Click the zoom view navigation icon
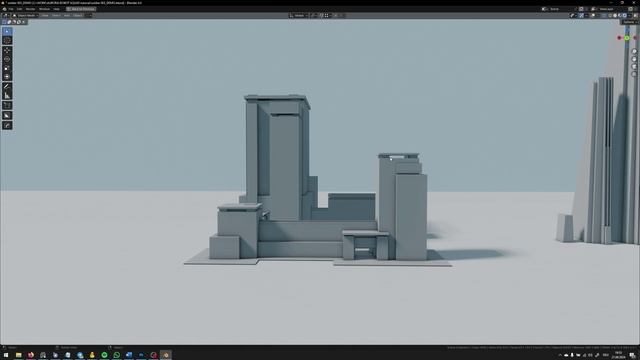 coord(634,51)
